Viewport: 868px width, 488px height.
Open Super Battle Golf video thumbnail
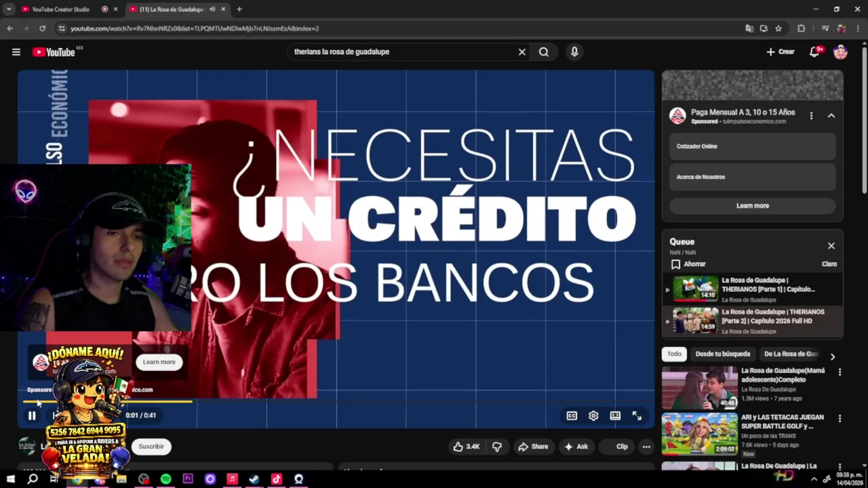click(700, 434)
